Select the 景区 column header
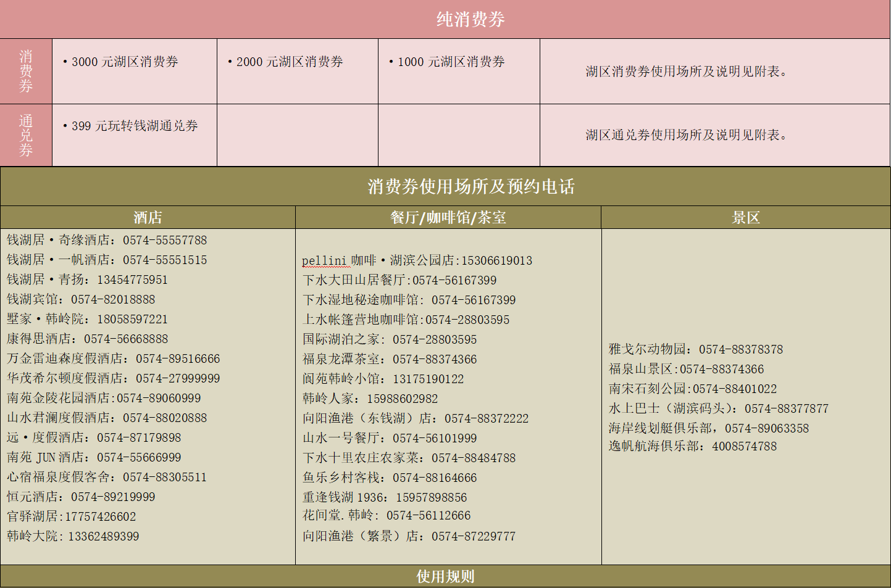 (x=745, y=217)
